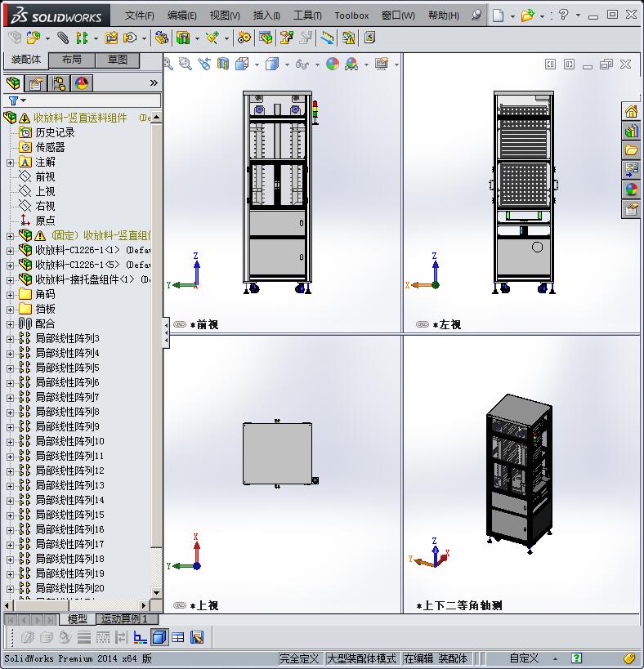Open File Explorer folder icon in task pane
This screenshot has height=669, width=644.
click(x=631, y=150)
